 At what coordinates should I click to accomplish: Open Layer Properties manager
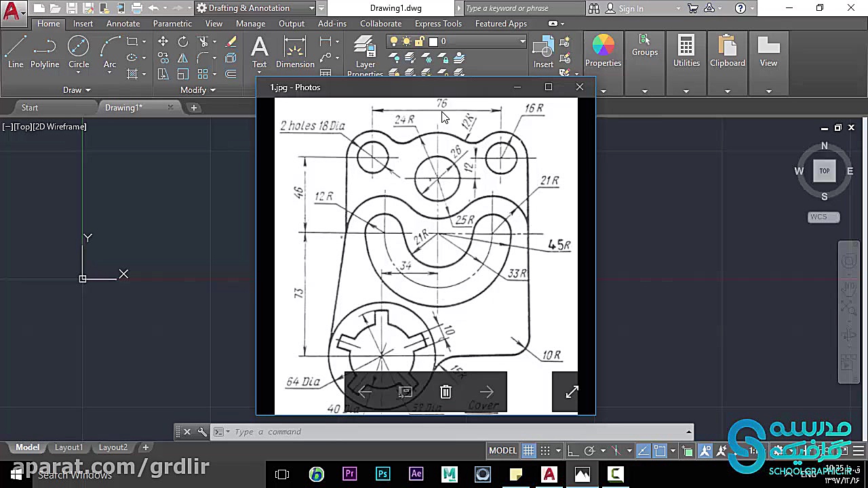tap(366, 56)
